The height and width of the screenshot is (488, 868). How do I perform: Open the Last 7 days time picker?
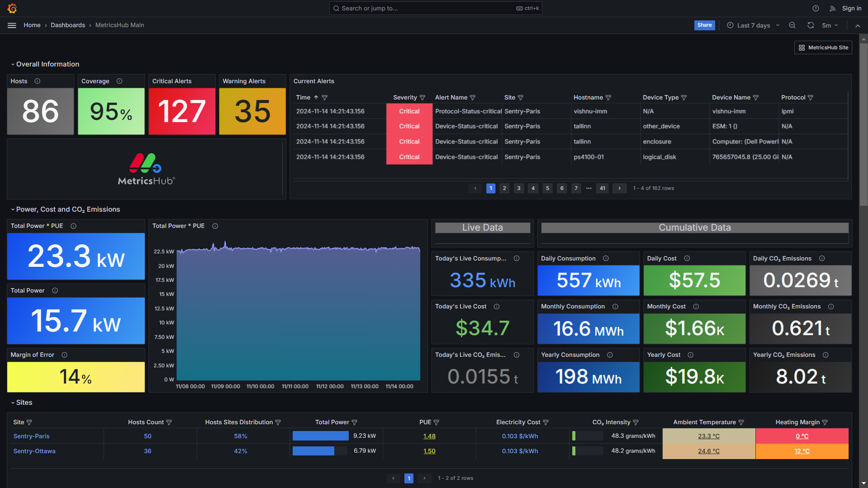[753, 25]
